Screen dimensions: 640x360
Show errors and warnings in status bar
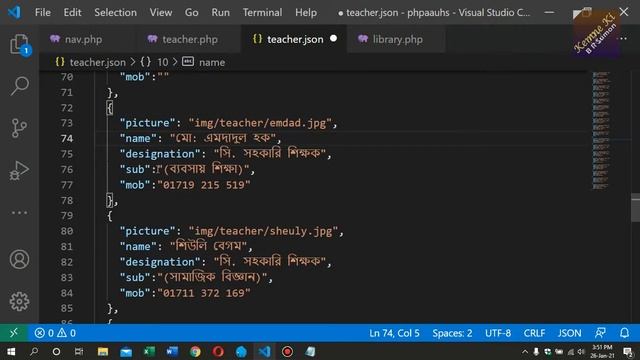pos(55,333)
